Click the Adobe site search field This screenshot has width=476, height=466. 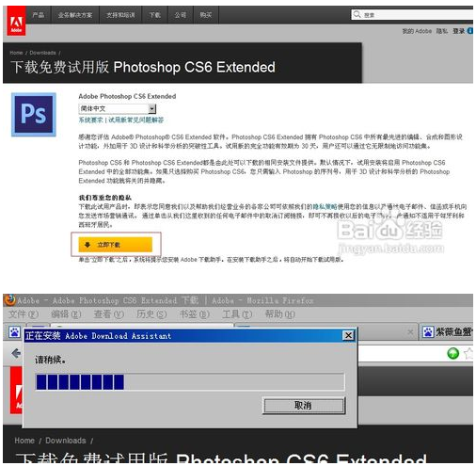point(412,14)
